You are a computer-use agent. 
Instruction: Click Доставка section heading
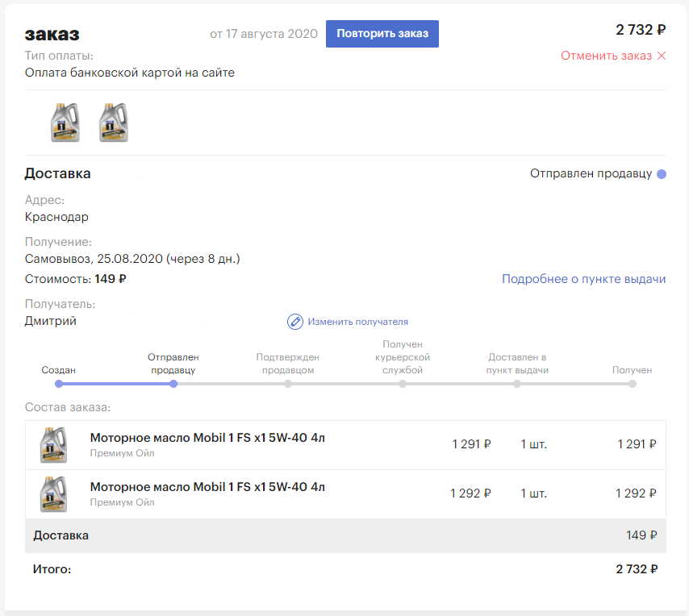click(57, 173)
